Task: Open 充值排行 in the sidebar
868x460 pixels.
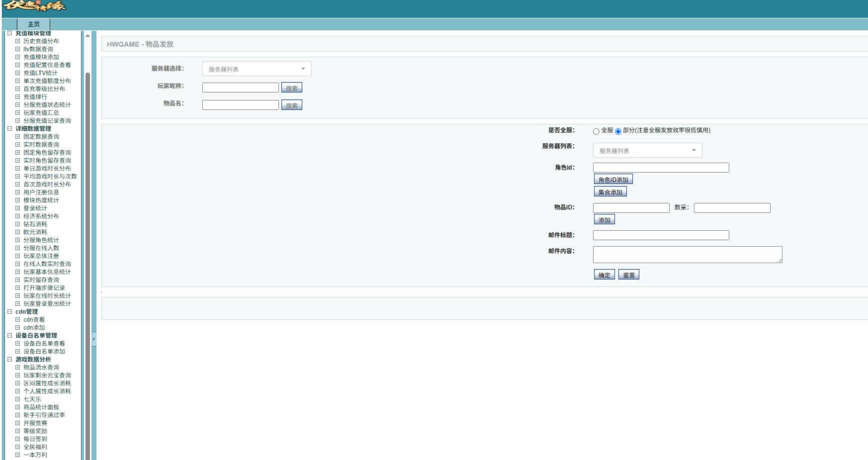Action: coord(35,97)
